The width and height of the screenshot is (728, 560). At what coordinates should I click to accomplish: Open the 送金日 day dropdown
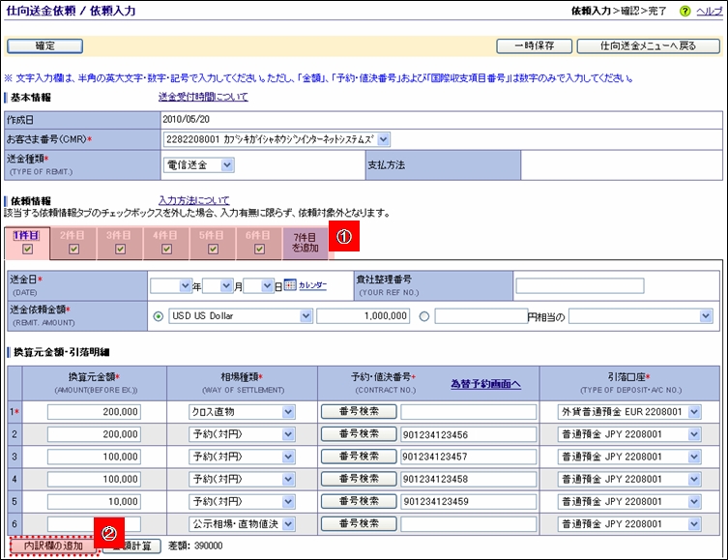pos(258,286)
